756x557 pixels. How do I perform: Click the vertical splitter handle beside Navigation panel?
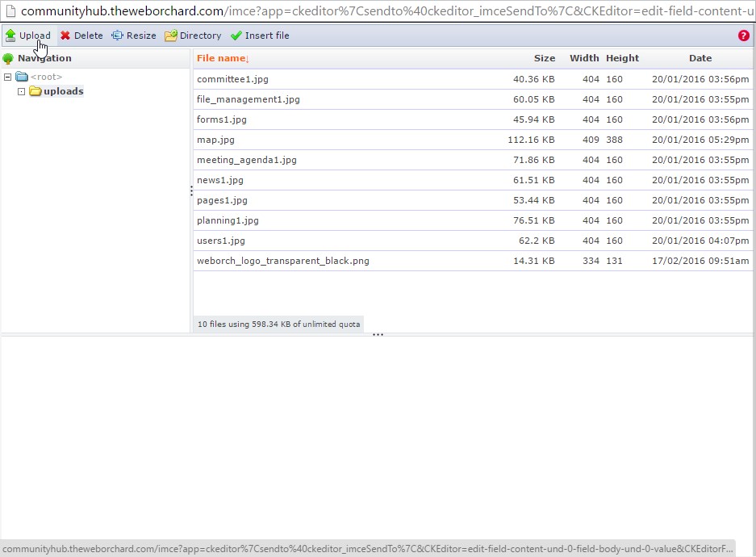[x=191, y=191]
